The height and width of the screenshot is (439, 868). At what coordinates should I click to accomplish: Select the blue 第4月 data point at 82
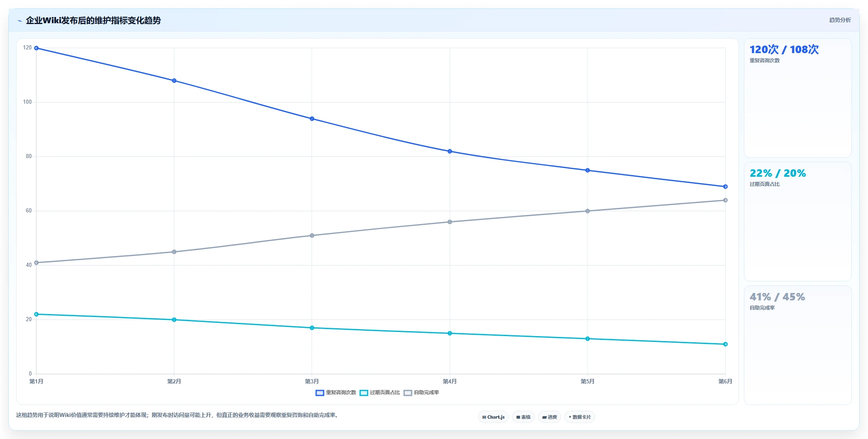pos(450,151)
